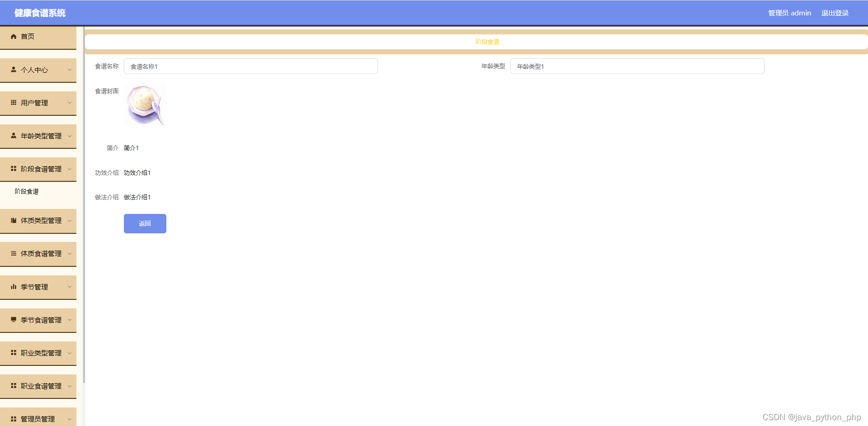The height and width of the screenshot is (426, 868).
Task: Open the 食谱封面 ice cream thumbnail
Action: (x=145, y=104)
